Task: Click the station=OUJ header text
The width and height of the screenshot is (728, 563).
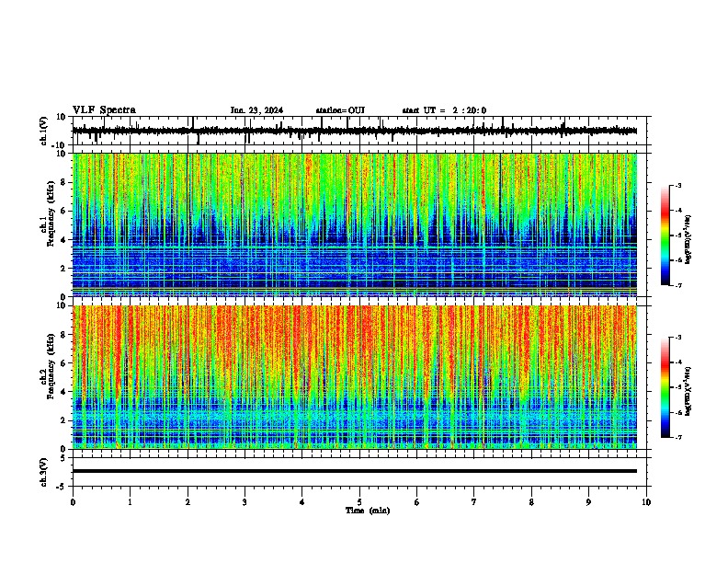Action: (x=340, y=110)
